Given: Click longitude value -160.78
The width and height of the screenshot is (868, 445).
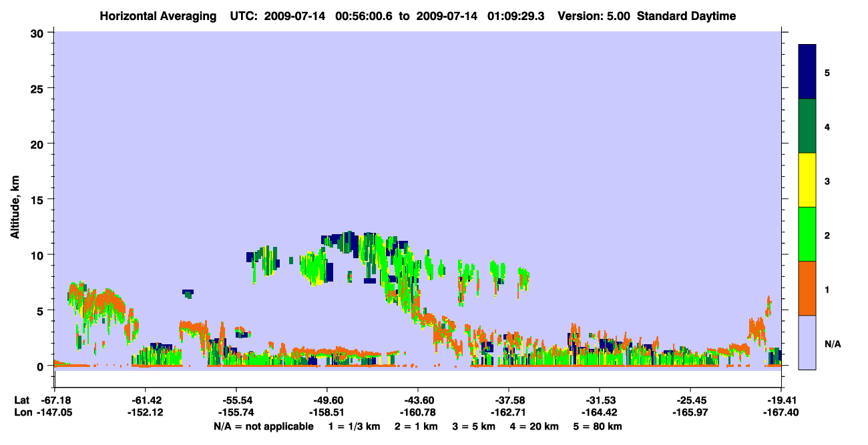Looking at the screenshot, I should coord(417,413).
